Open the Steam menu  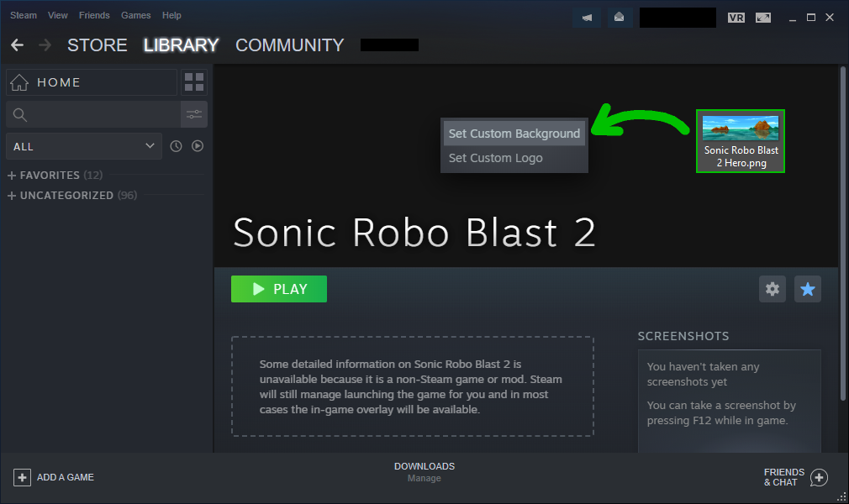(x=24, y=15)
